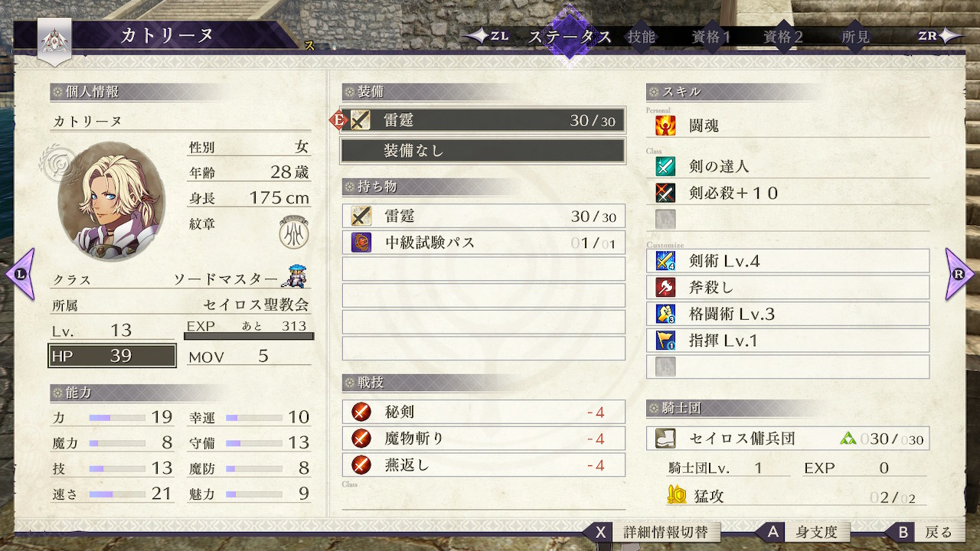Screen dimensions: 980x551
Task: Select the 剣の達人 class skill icon
Action: (x=665, y=166)
